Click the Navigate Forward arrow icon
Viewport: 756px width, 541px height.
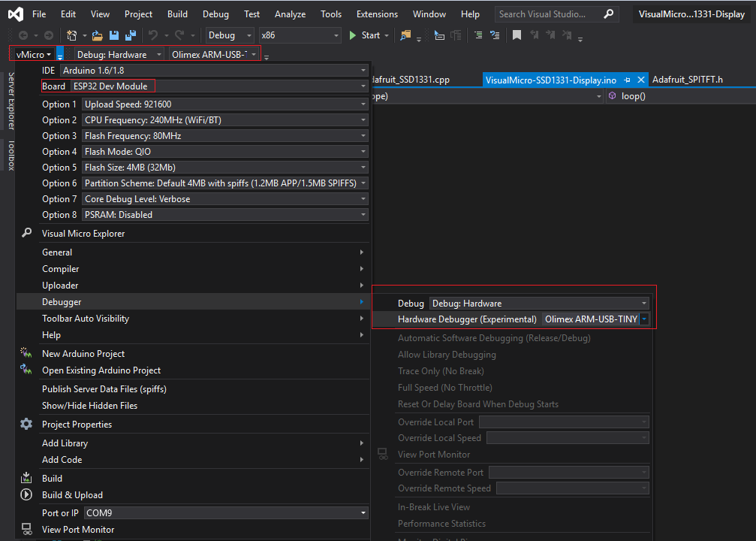coord(49,35)
